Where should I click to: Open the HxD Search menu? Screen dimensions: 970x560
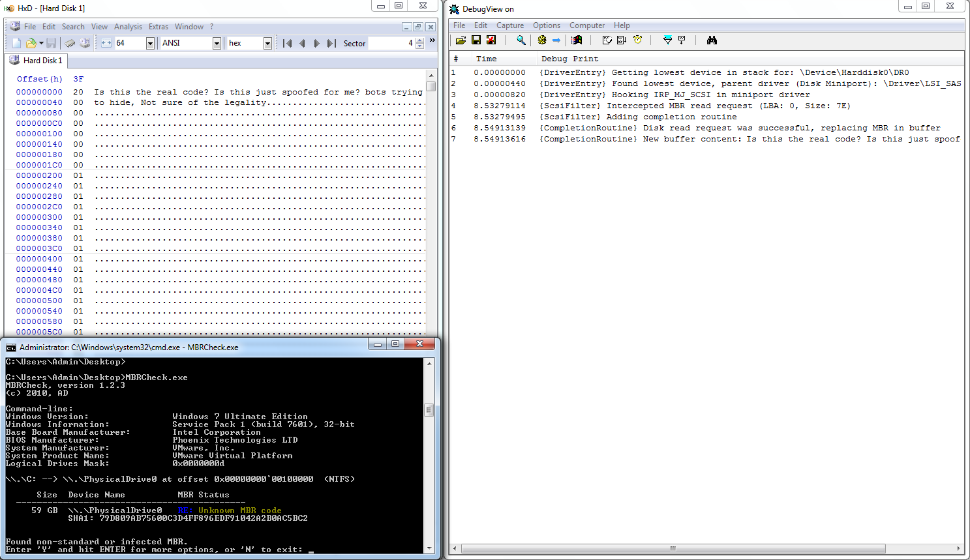pyautogui.click(x=73, y=27)
